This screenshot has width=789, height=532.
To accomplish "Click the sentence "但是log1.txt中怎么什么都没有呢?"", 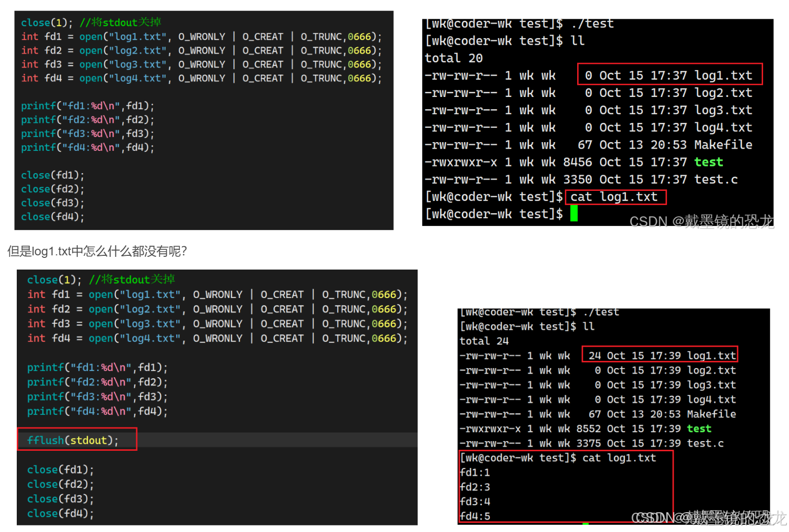I will 97,251.
